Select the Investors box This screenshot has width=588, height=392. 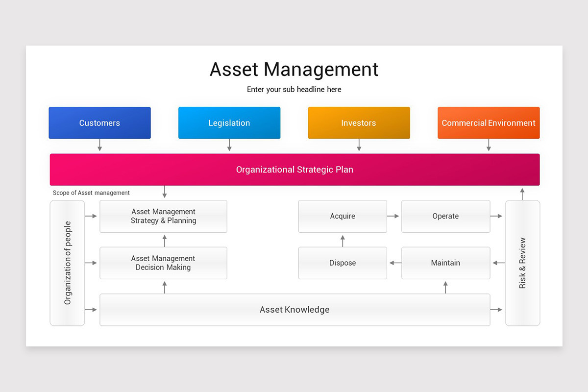coord(358,122)
